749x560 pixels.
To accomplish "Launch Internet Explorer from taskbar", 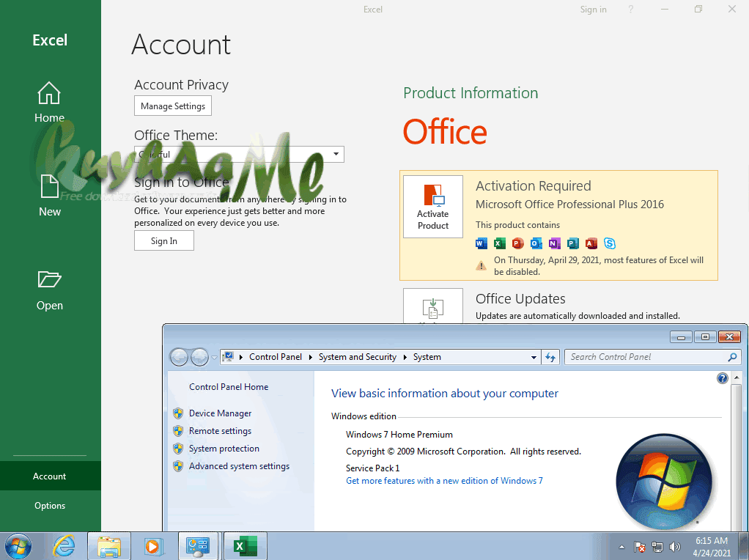I will point(64,545).
